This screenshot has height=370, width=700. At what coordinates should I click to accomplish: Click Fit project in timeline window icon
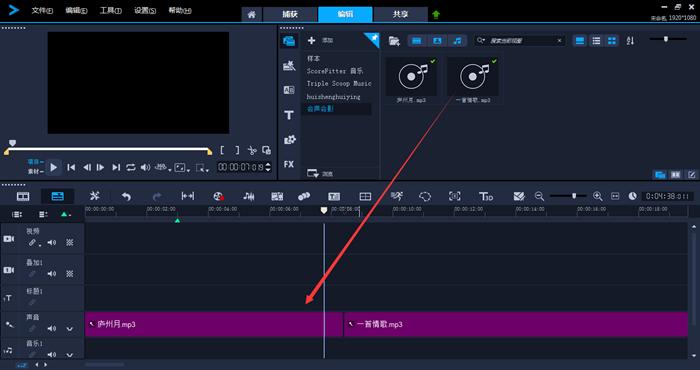[x=615, y=196]
